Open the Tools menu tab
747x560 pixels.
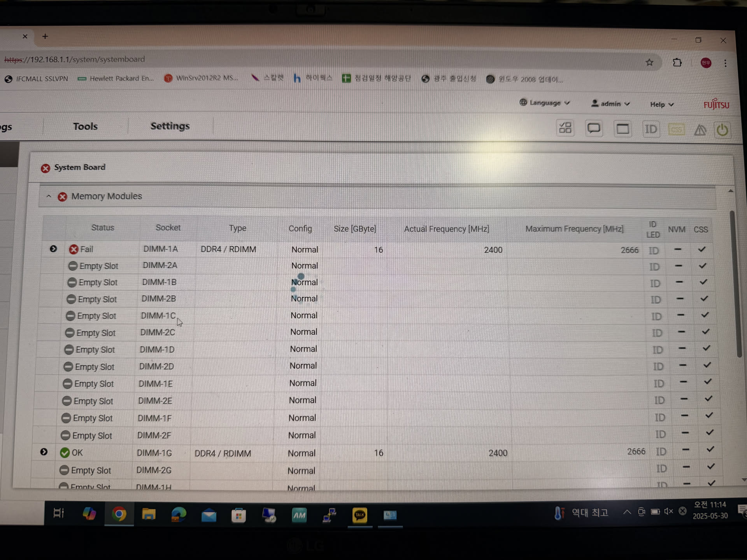pos(85,126)
